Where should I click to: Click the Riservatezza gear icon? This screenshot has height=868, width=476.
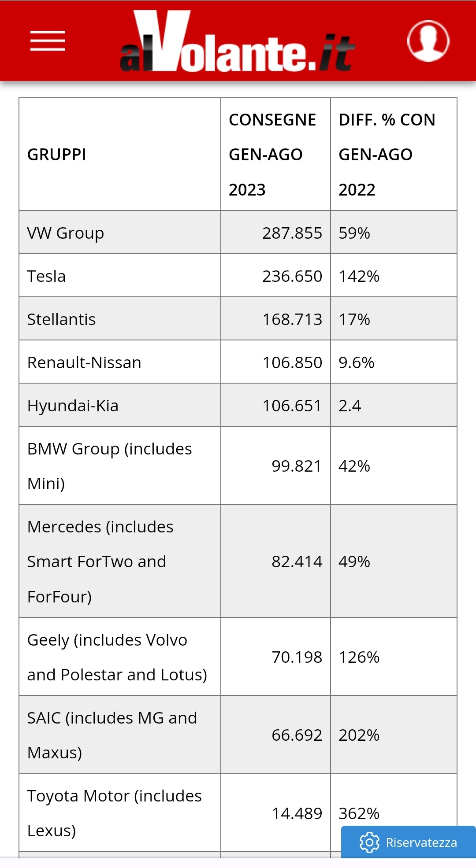(x=369, y=842)
